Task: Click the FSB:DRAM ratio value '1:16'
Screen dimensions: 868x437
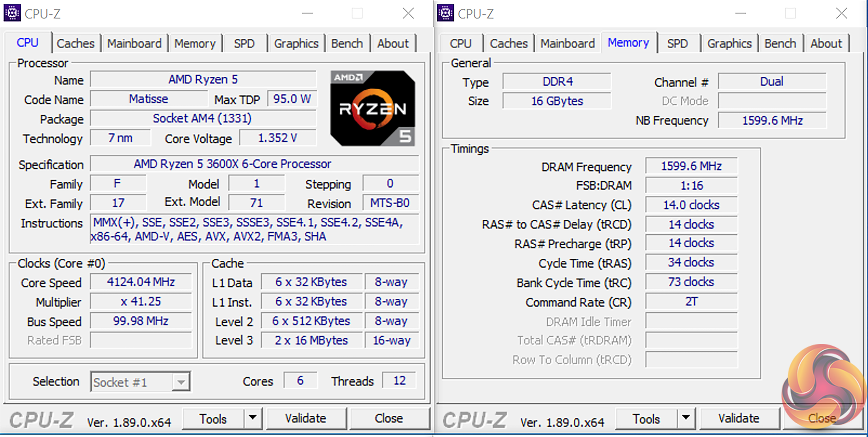Action: click(x=691, y=186)
